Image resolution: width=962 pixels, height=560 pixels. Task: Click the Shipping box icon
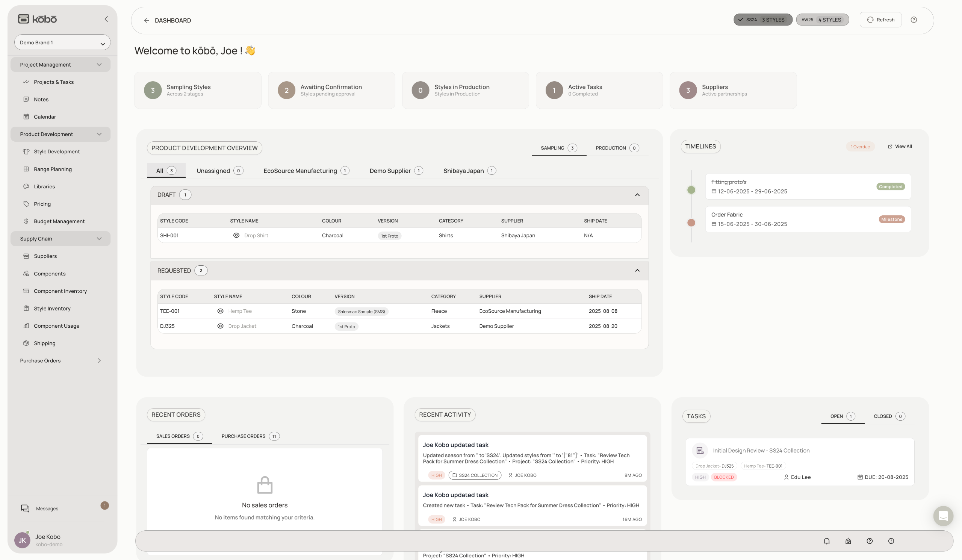pyautogui.click(x=26, y=343)
